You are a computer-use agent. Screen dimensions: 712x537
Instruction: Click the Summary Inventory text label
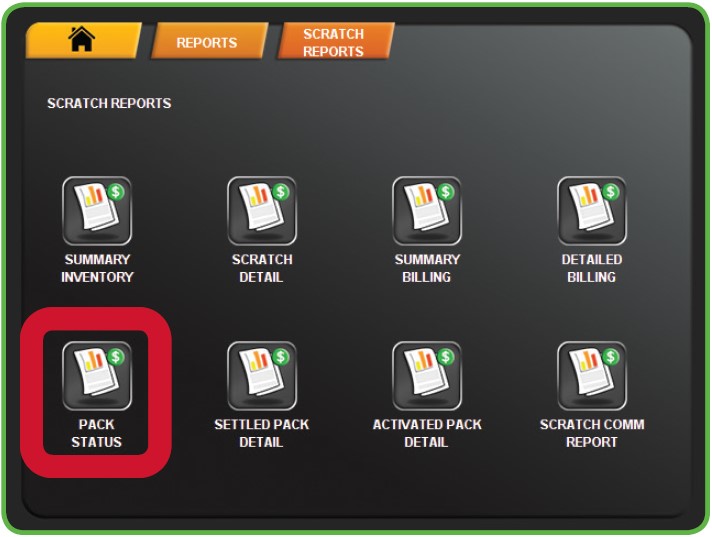tap(97, 268)
